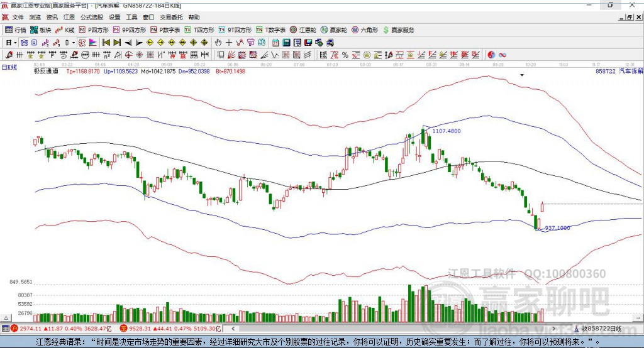
Task: Open the 行情 market quotes view
Action: click(15, 30)
